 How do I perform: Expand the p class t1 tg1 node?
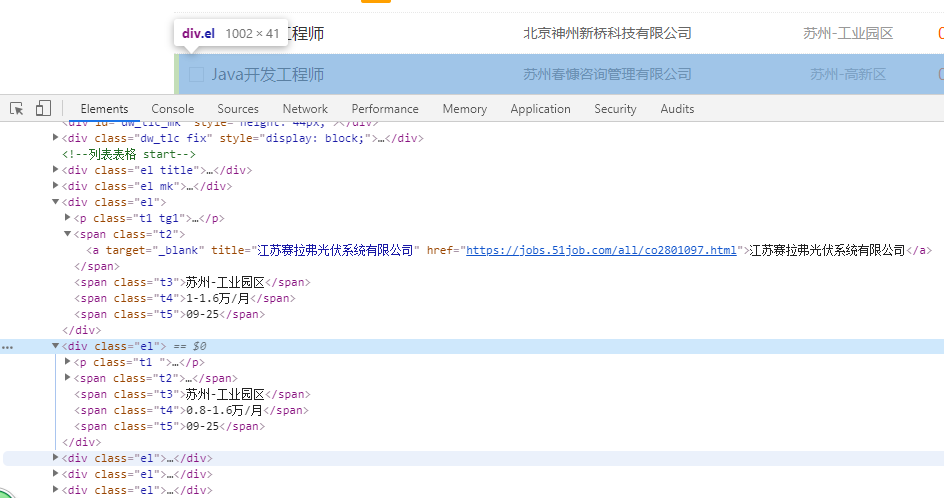(67, 217)
